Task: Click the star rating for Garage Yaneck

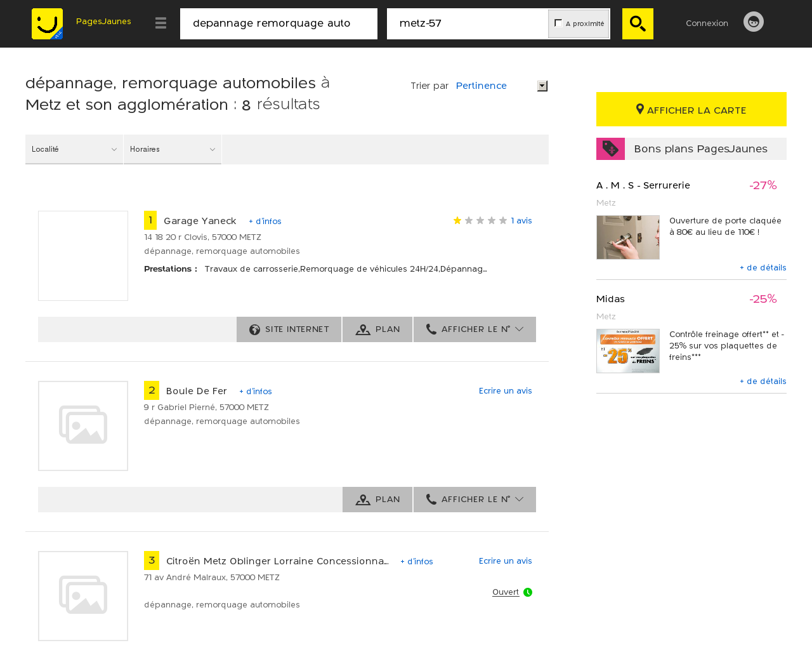Action: click(x=480, y=220)
